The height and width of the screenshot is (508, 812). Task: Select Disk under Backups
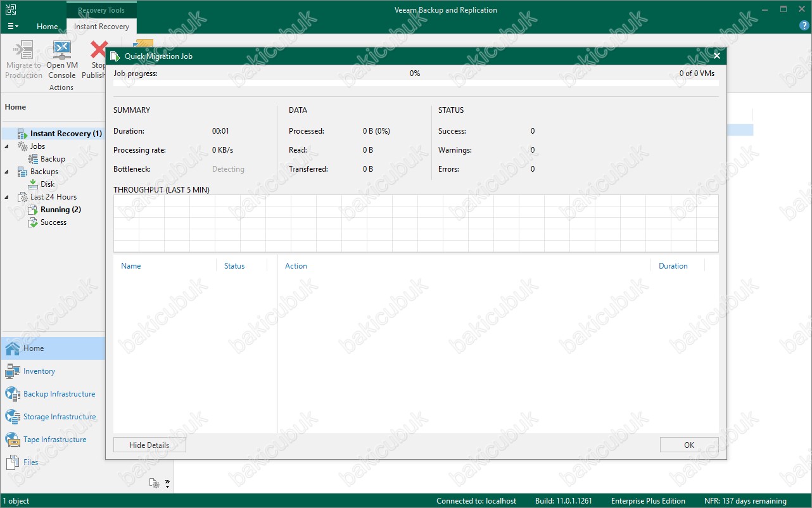tap(48, 184)
